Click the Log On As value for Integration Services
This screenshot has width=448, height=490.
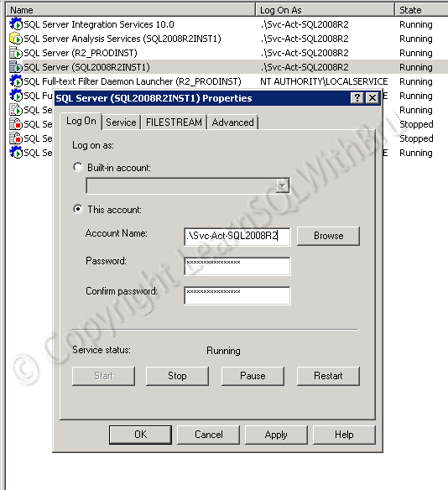click(305, 24)
